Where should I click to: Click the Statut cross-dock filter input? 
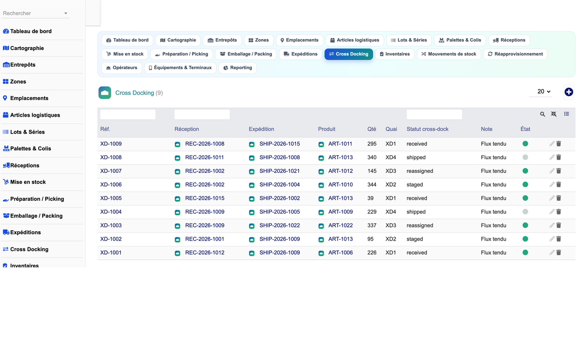click(434, 115)
